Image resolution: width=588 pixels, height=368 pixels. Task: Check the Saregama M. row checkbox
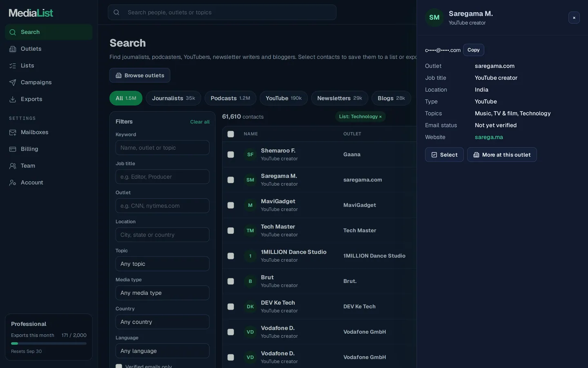231,180
